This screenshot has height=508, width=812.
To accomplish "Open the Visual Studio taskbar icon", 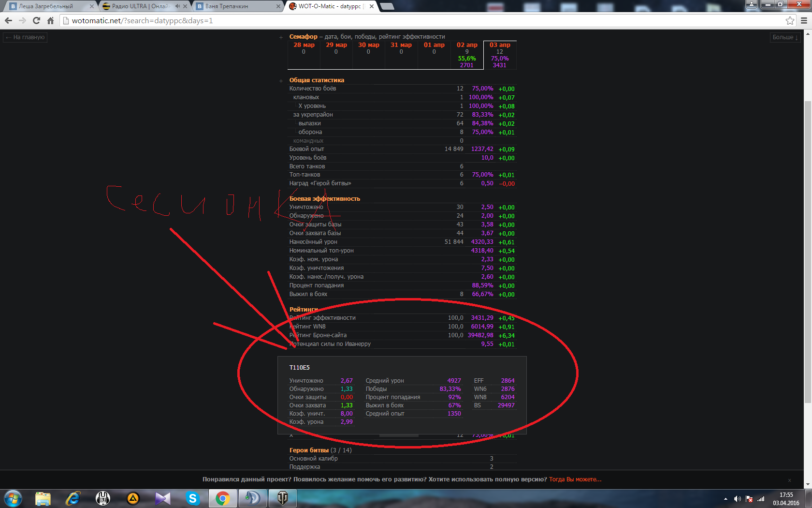I will [x=163, y=498].
